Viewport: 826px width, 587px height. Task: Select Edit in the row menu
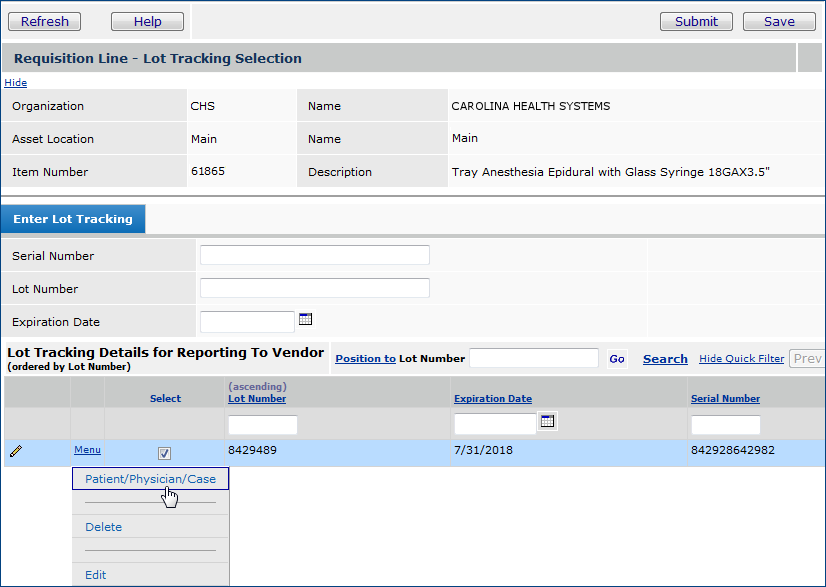(x=95, y=575)
